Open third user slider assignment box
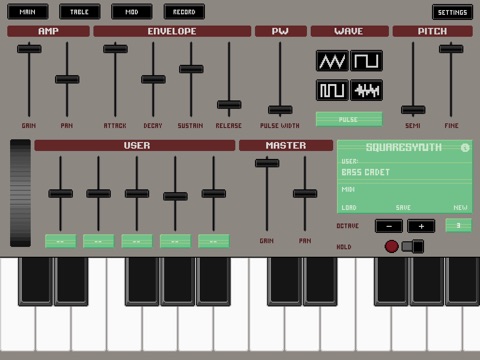The width and height of the screenshot is (480, 360). [x=137, y=241]
